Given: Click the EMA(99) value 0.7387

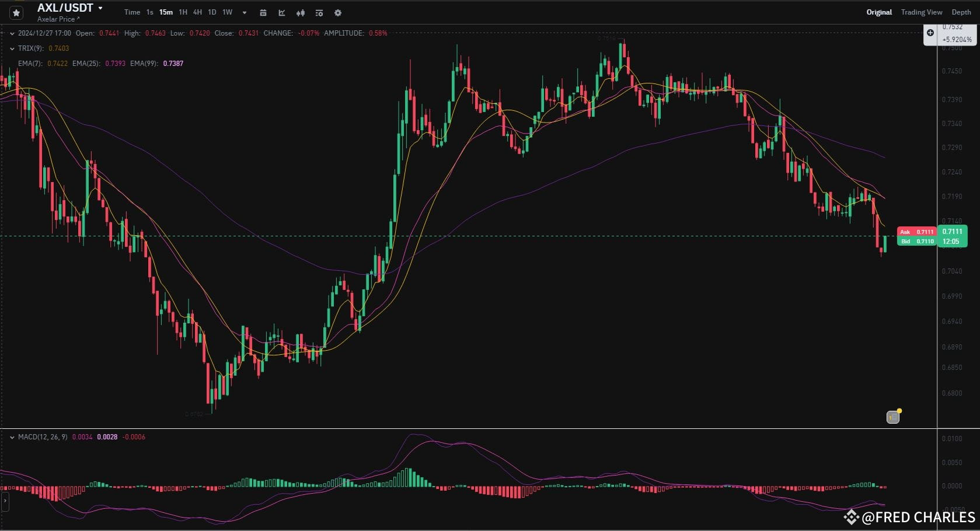Looking at the screenshot, I should coord(173,64).
